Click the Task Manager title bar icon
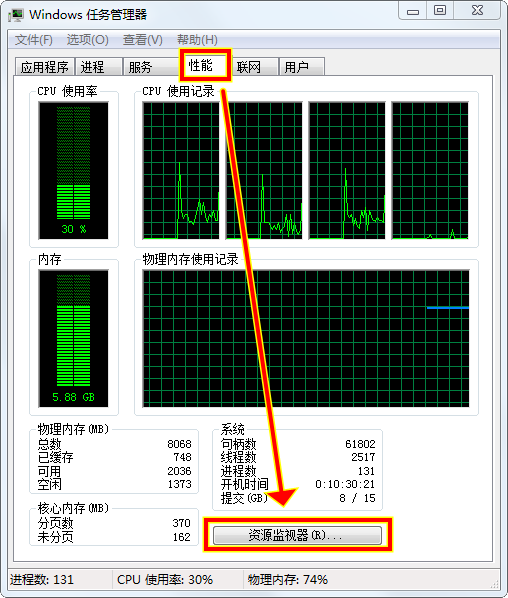508x598 pixels. (16, 15)
